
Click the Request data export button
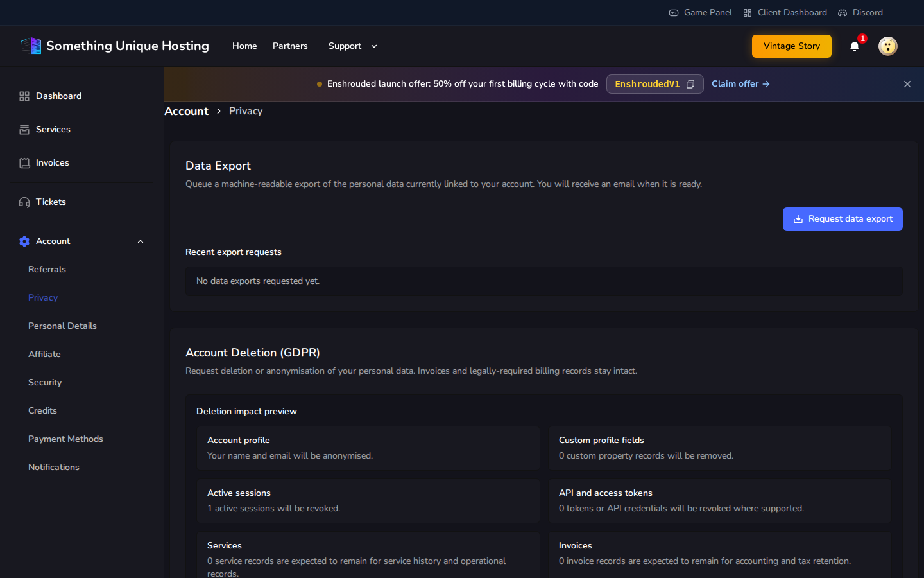(843, 219)
